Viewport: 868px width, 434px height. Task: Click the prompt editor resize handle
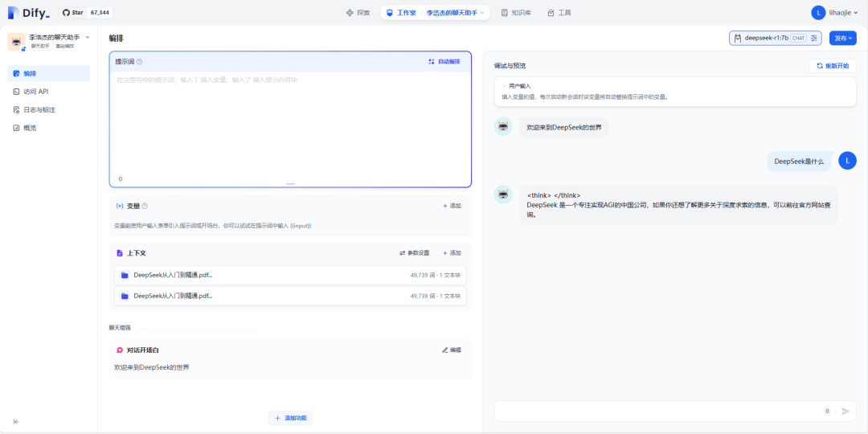pyautogui.click(x=290, y=184)
